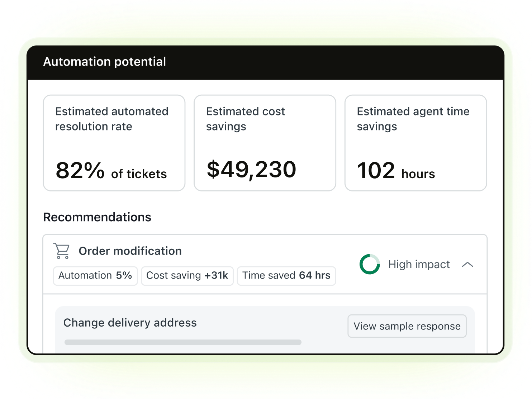
Task: Click the High impact label
Action: pos(419,265)
